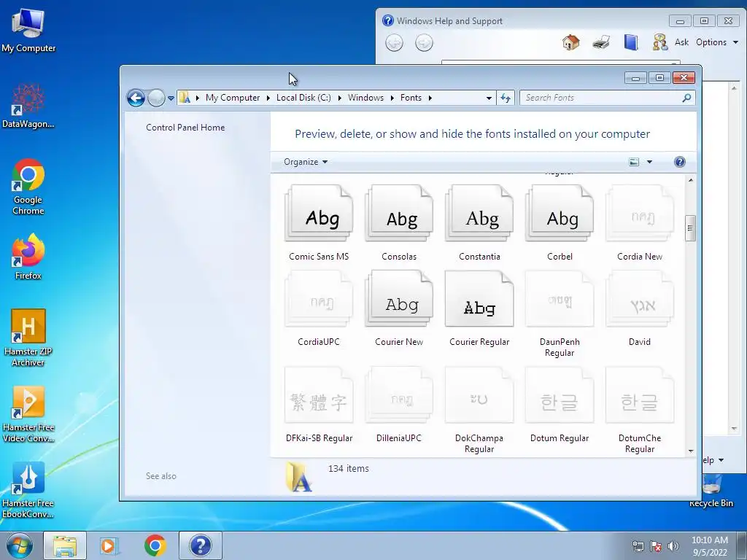Expand the arrow after Fonts breadcrumb
Image resolution: width=747 pixels, height=560 pixels.
click(x=430, y=98)
